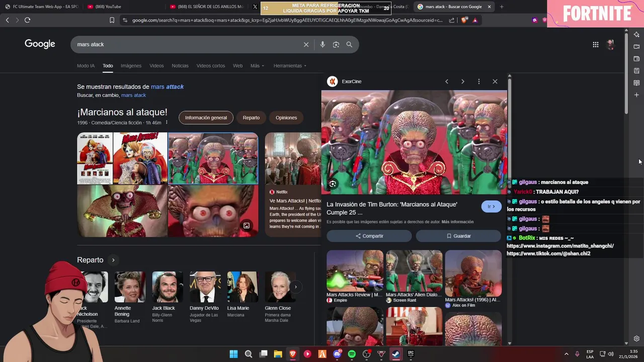Viewport: 644px width, 362px height.
Task: Select the Reparto chip
Action: [251, 118]
